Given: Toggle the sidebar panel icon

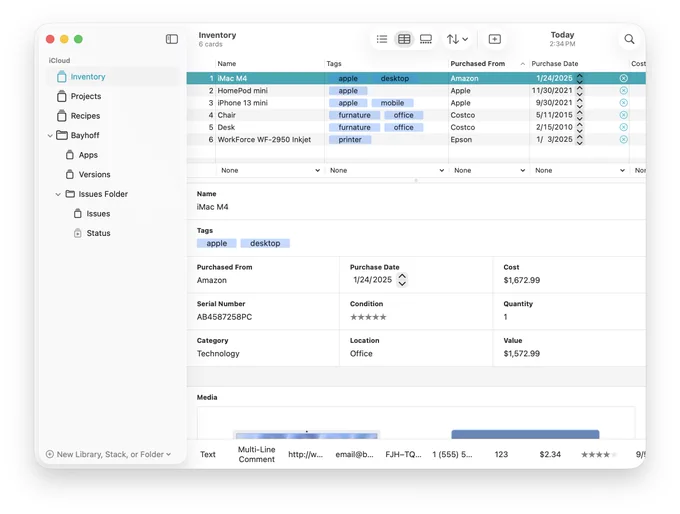Looking at the screenshot, I should [172, 39].
